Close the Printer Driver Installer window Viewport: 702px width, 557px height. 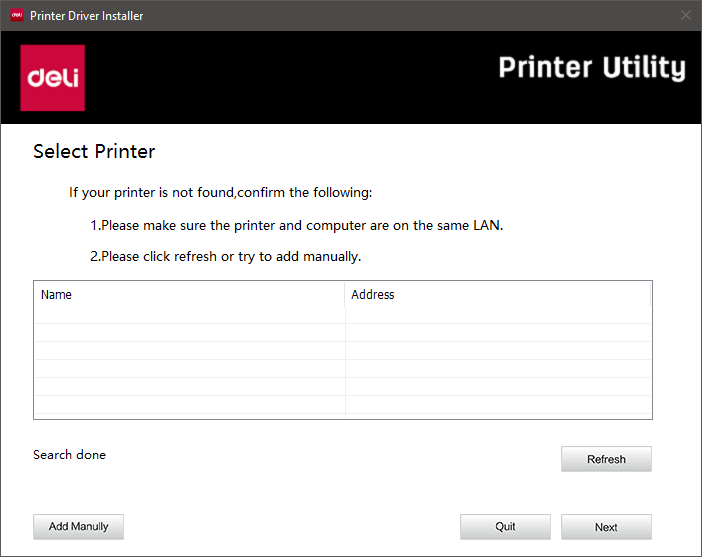pos(685,15)
